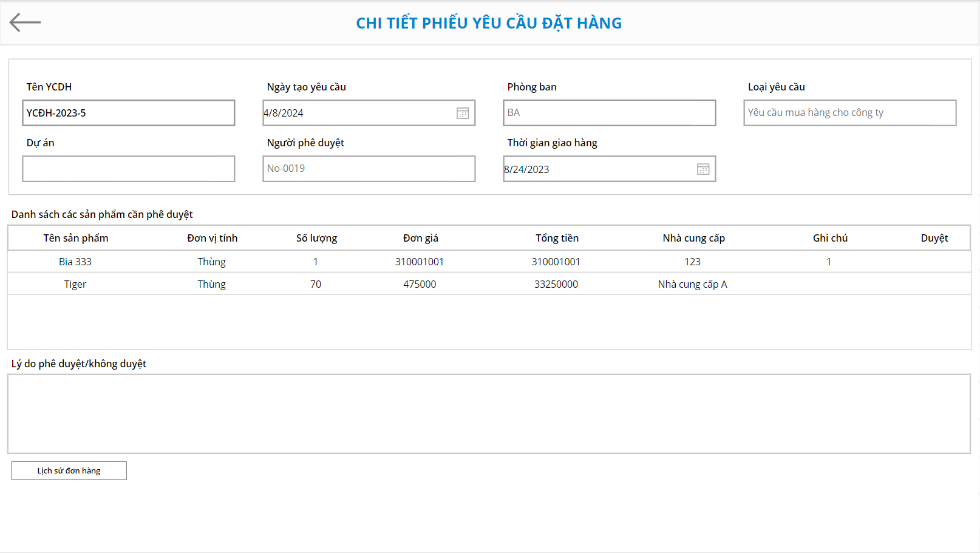Click the Tên YCĐH input field
Viewport: 980px width, 553px height.
[x=129, y=113]
